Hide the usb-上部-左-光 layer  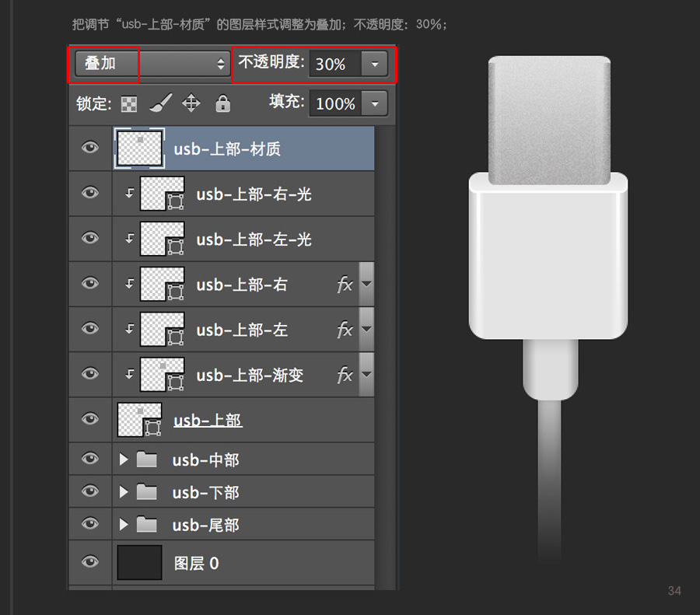[x=90, y=237]
